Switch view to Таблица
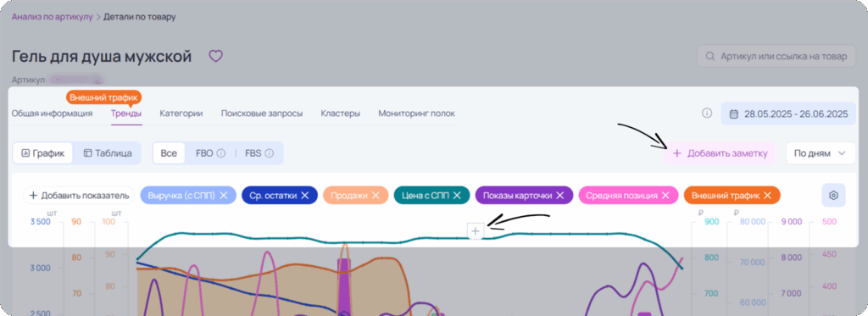This screenshot has height=316, width=868. pos(108,153)
